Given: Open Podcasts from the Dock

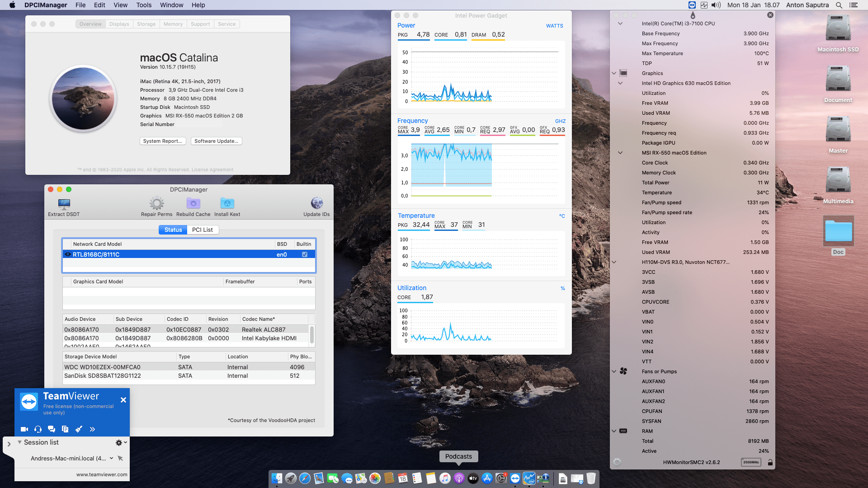Looking at the screenshot, I should [x=459, y=478].
